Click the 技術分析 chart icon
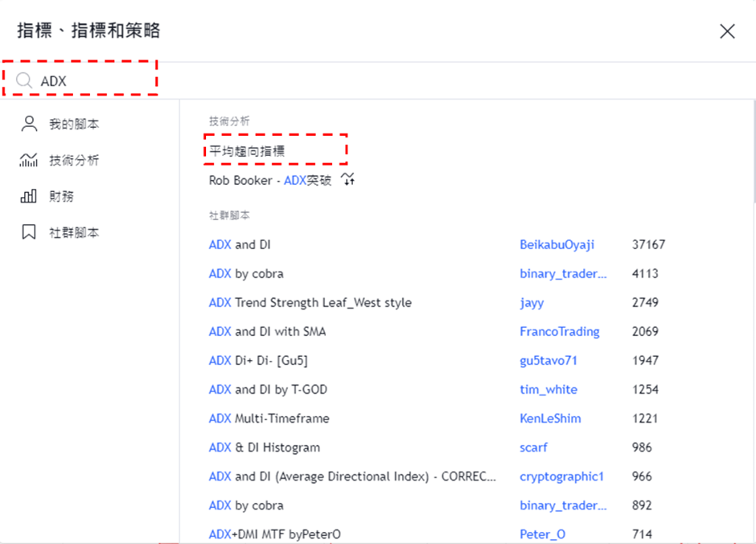Screen dimensions: 756x544 point(29,160)
